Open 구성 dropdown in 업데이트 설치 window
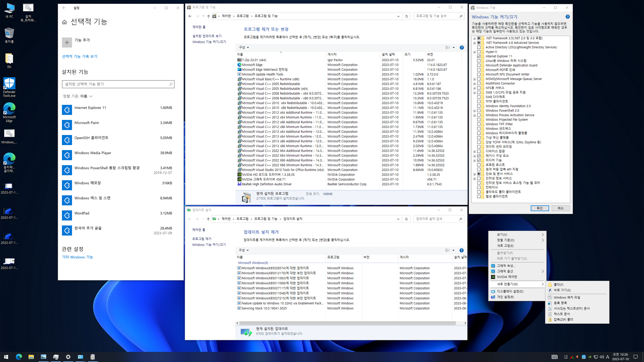This screenshot has height=362, width=644. pyautogui.click(x=244, y=250)
